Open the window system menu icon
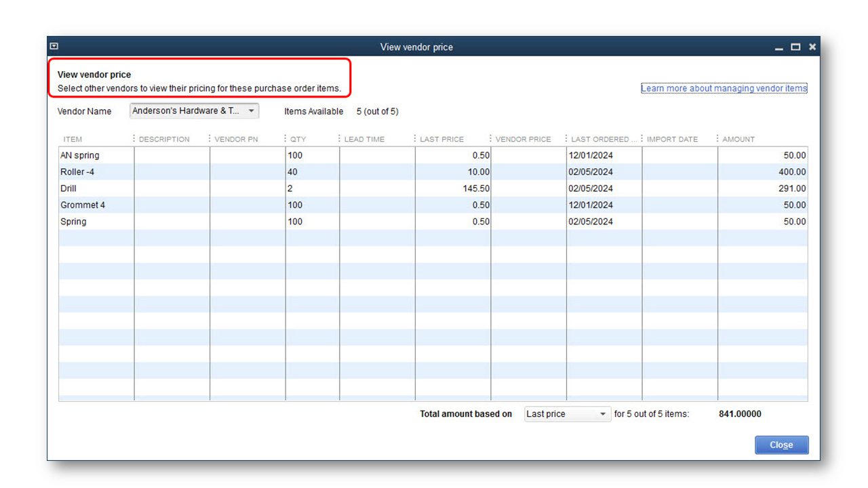 click(54, 47)
